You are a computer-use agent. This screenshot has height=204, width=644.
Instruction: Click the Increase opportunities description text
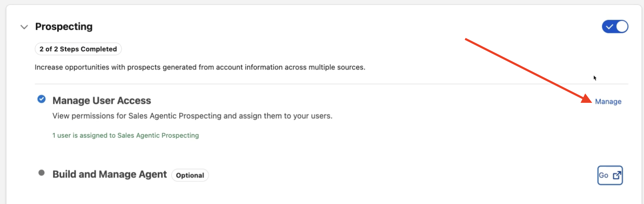coord(200,67)
